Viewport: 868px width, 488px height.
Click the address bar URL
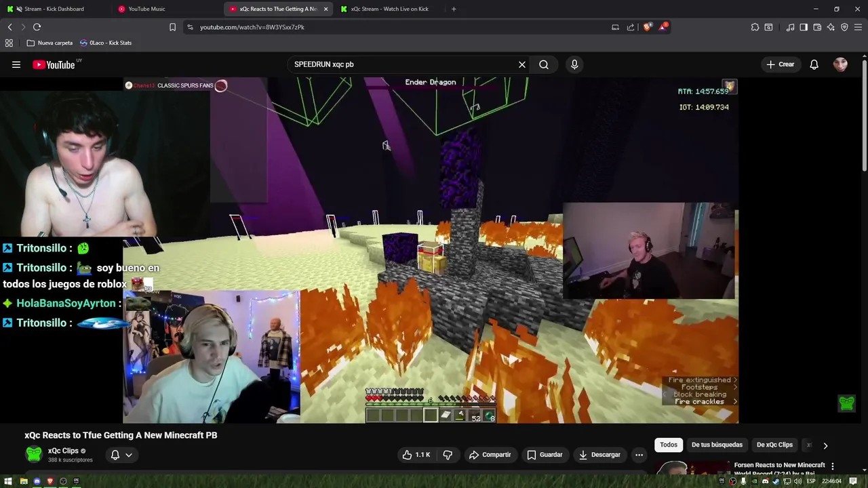coord(252,27)
